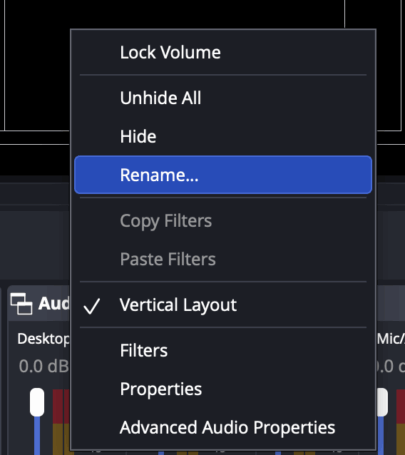Viewport: 405px width, 455px height.
Task: Click the Desktop audio source label
Action: [x=44, y=339]
